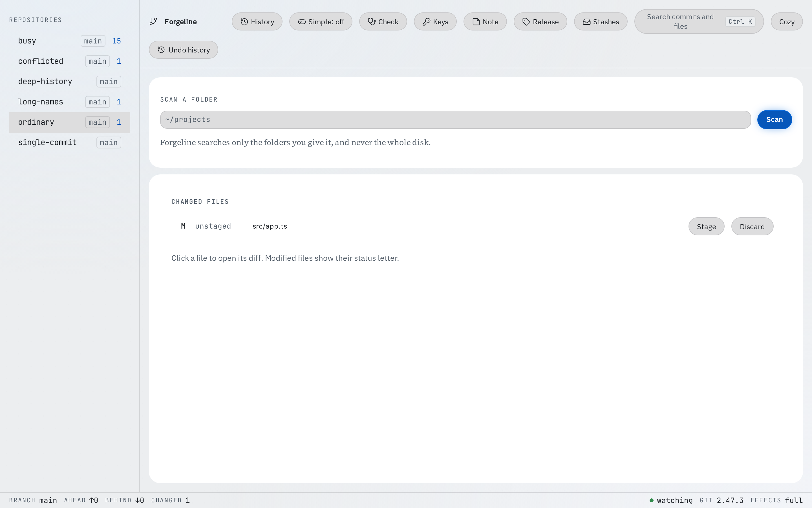Click CHANGED 1 in status bar
812x508 pixels.
tap(171, 500)
